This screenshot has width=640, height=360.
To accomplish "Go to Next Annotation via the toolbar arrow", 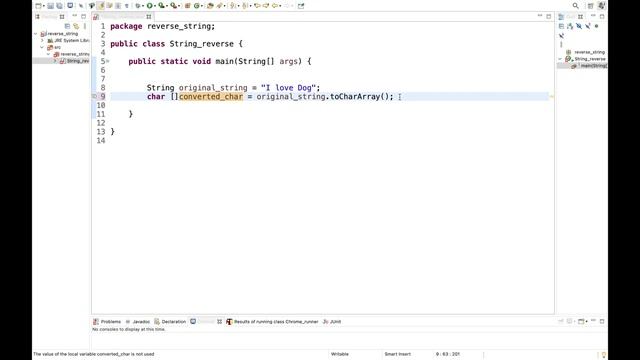I will coord(233,6).
